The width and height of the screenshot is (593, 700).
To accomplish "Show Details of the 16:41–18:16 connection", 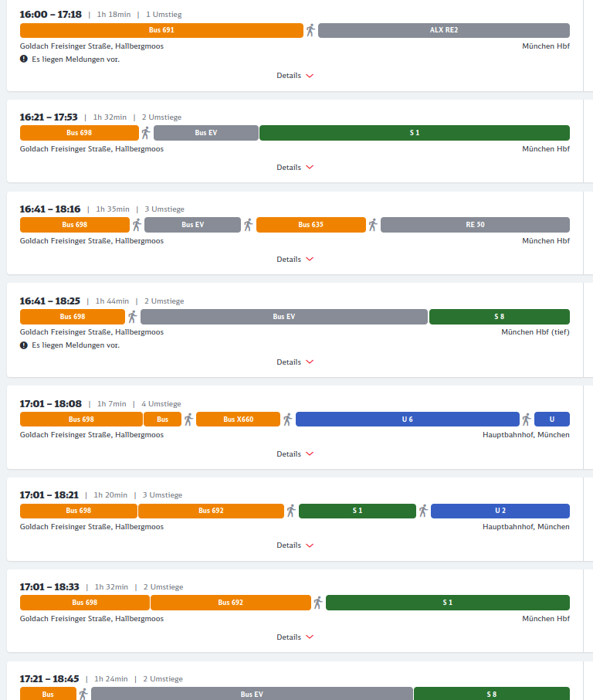I will [x=295, y=259].
